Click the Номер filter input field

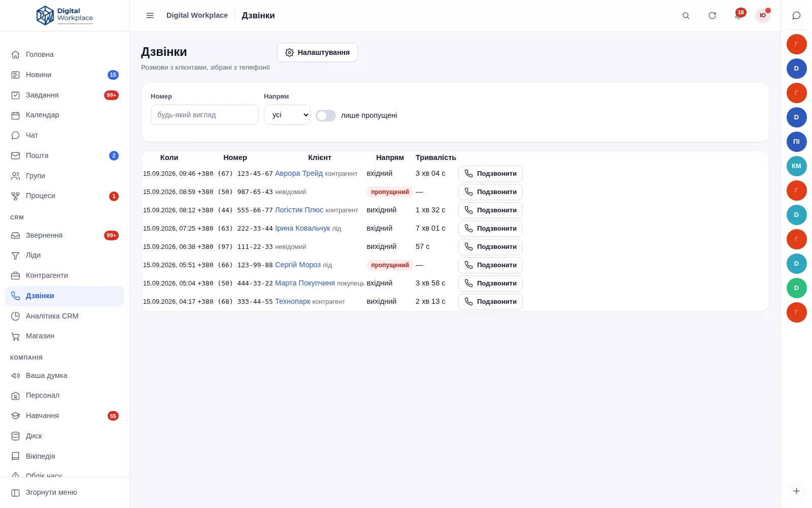(205, 115)
